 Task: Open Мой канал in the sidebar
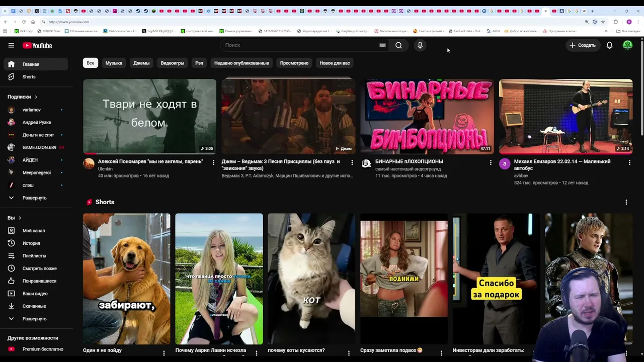tap(35, 231)
